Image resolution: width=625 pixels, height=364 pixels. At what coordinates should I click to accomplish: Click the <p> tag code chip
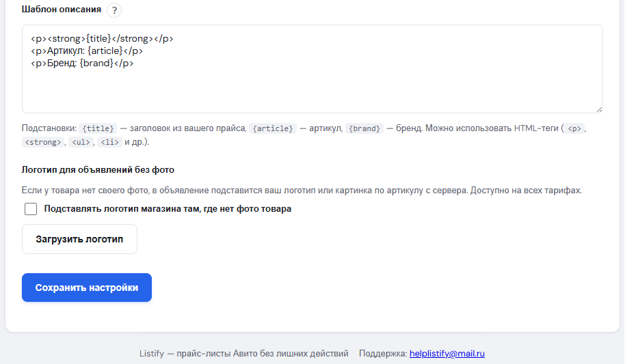pos(576,128)
